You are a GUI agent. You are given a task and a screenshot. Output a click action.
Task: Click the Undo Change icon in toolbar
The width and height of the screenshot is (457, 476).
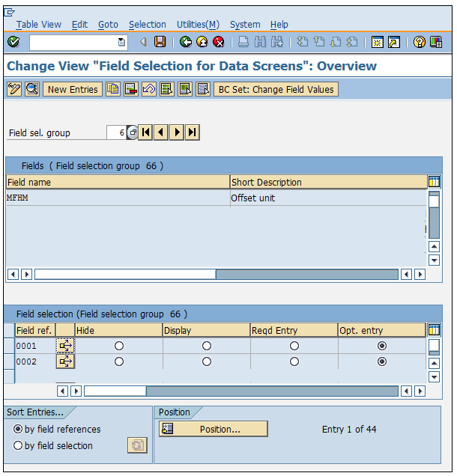coord(148,89)
